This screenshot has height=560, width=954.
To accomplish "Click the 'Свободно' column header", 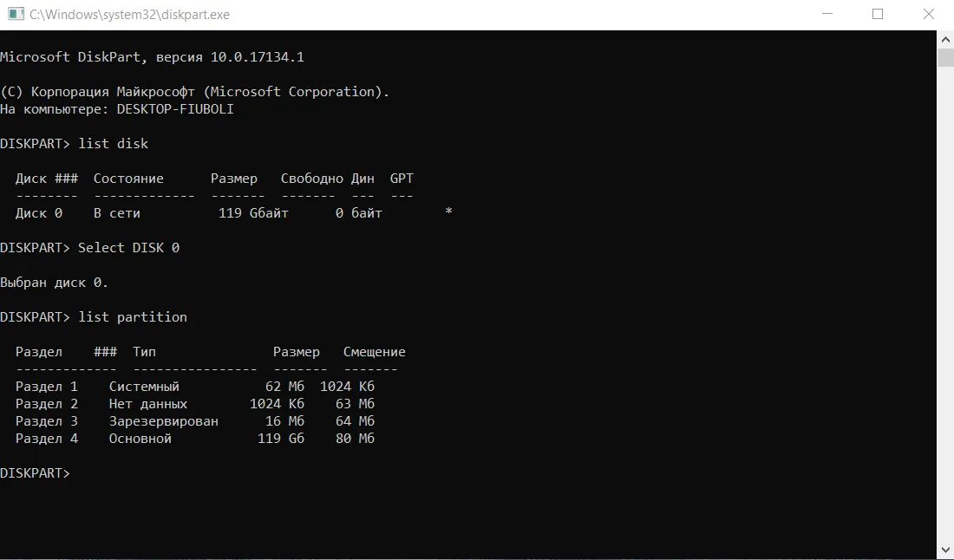I will (311, 179).
